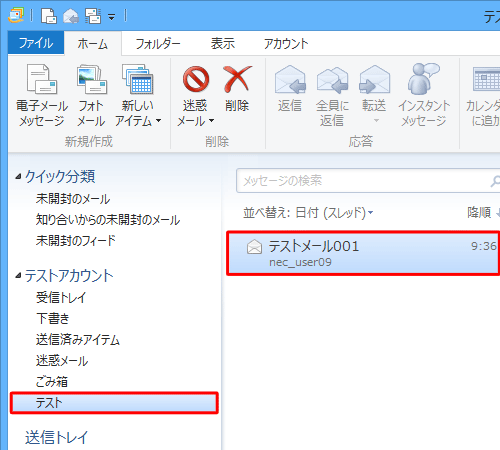Open the 新しいアイテム dropdown
This screenshot has width=500, height=450.
click(x=138, y=96)
